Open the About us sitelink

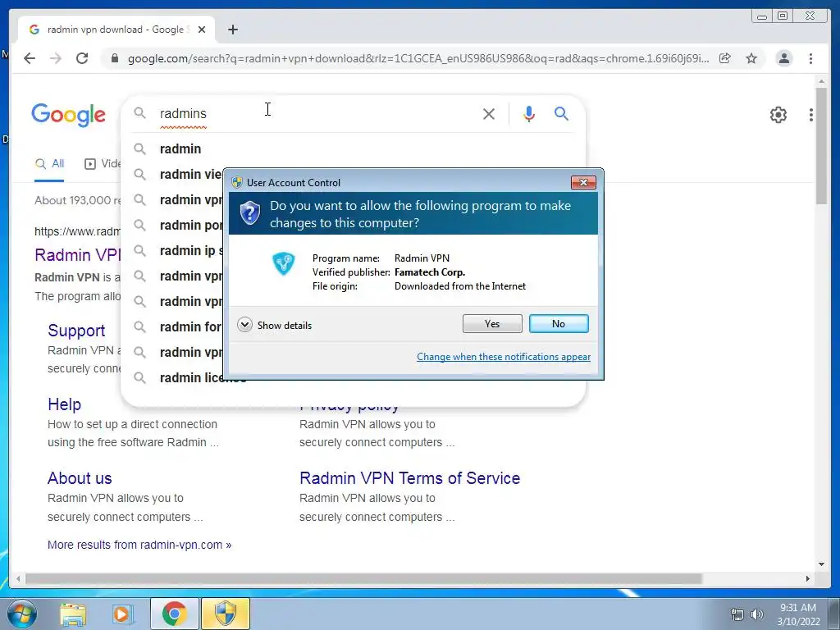click(80, 478)
